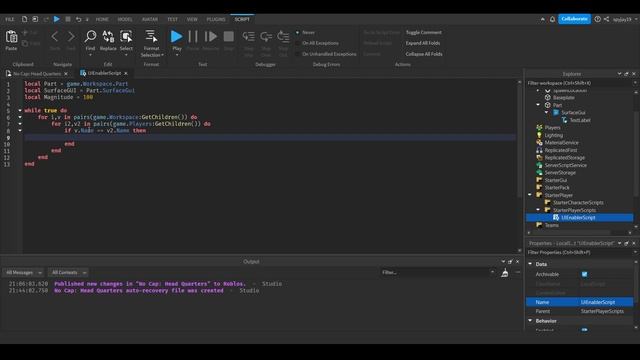Click the small stop square in quick access bar
The width and height of the screenshot is (640, 360).
coord(68,19)
